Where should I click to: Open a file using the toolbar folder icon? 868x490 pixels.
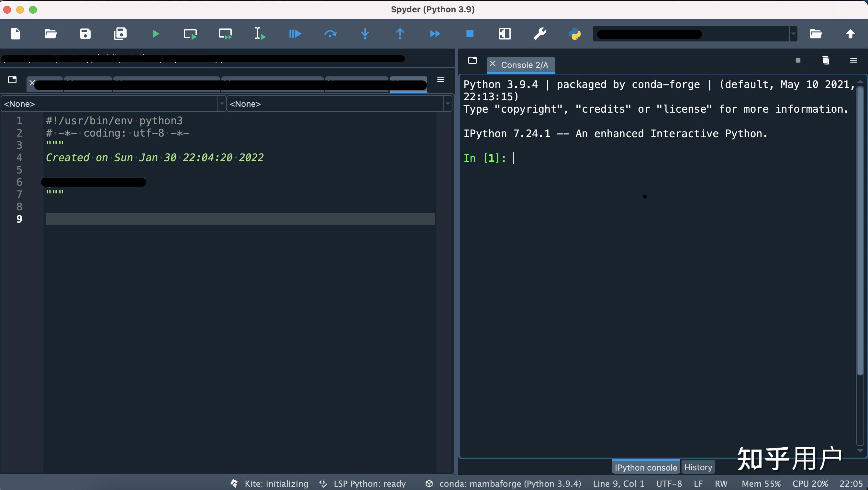point(50,34)
